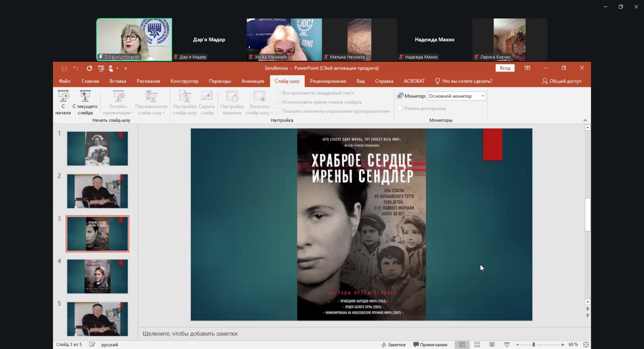
Task: Expand the Customize Quick Access Toolbar arrow
Action: pos(126,68)
